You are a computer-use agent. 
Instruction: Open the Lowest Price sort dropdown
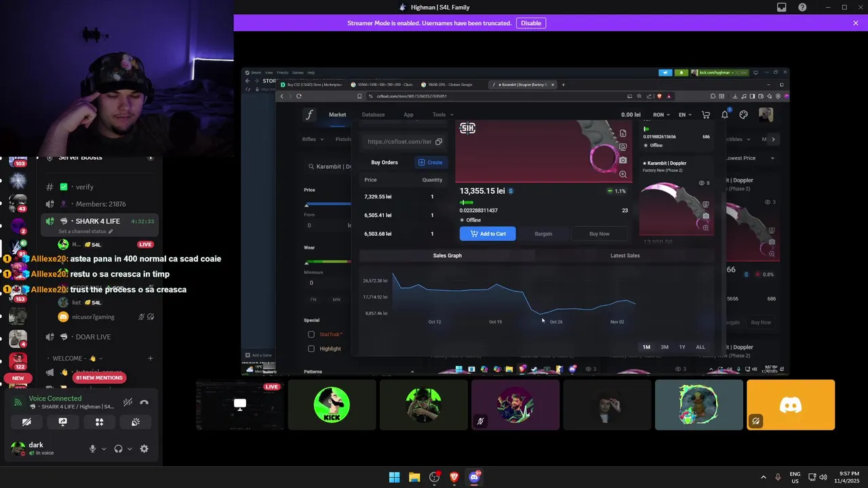(x=749, y=158)
